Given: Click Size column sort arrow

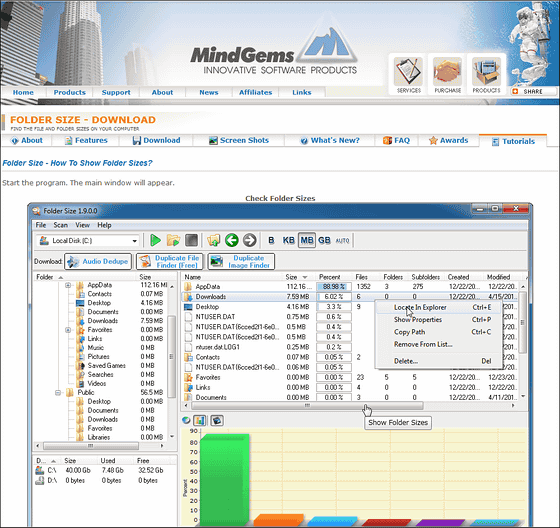Looking at the screenshot, I should [305, 277].
